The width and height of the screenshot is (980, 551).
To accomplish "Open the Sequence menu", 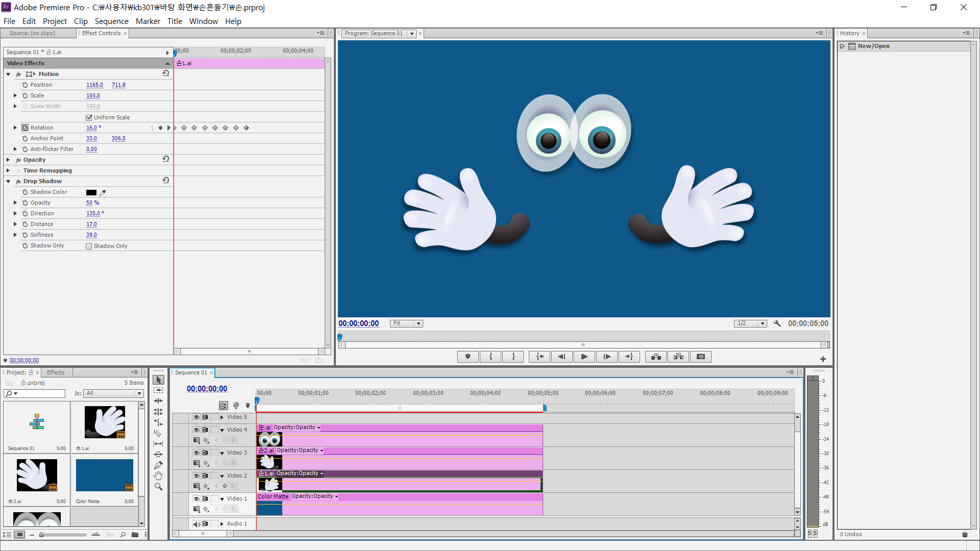I will click(x=111, y=21).
